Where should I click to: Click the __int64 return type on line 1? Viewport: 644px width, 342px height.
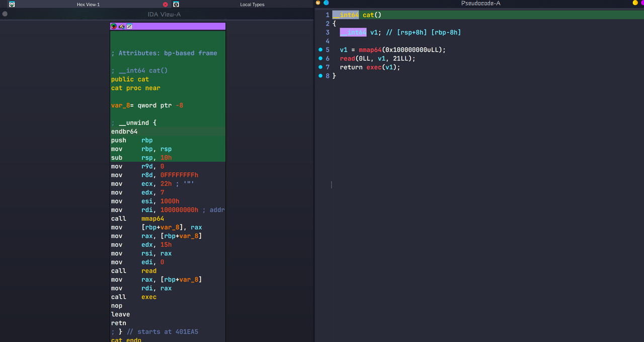click(x=346, y=15)
